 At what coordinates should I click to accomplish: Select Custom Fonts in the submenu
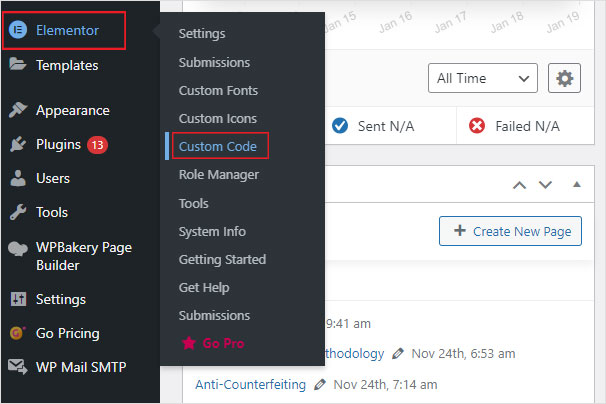(x=218, y=90)
